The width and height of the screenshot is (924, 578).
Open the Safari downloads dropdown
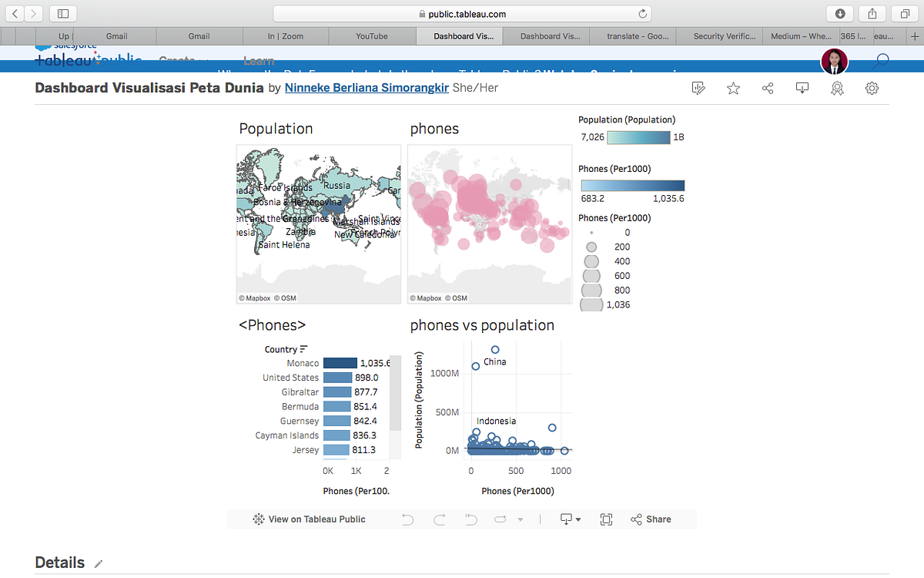click(x=839, y=13)
